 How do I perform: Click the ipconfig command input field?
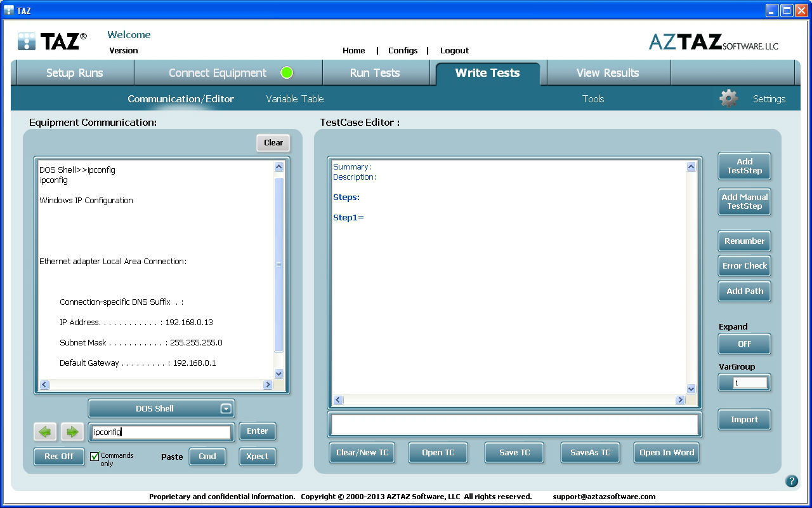(160, 432)
